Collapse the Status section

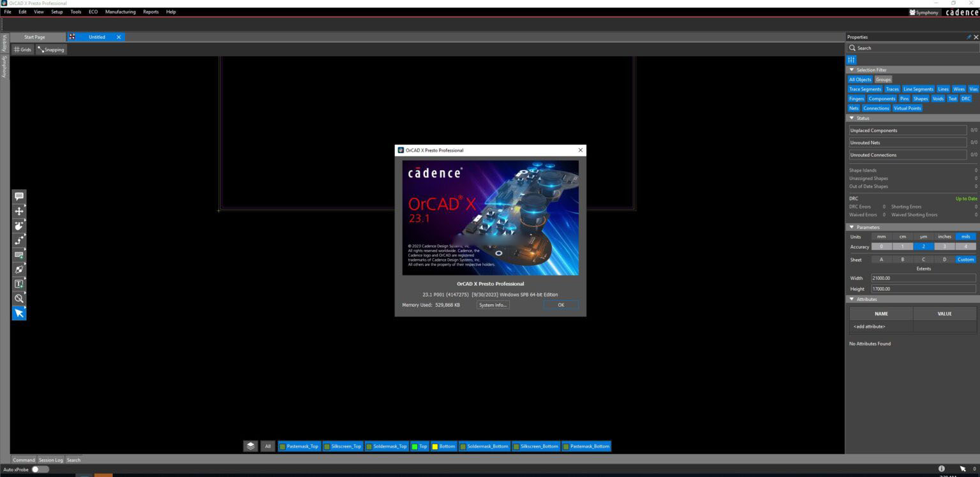coord(852,118)
